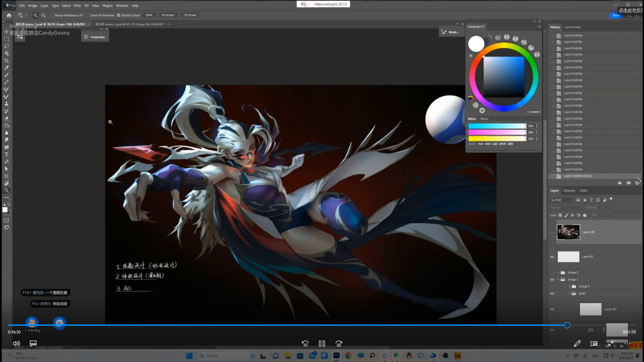
Task: Select the Horizontal Type tool
Action: pos(6,155)
